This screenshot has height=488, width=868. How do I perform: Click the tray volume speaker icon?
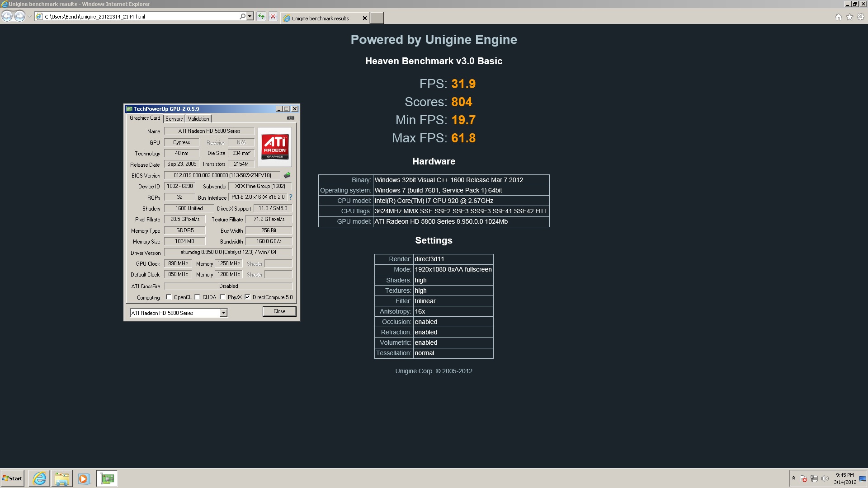(x=825, y=479)
